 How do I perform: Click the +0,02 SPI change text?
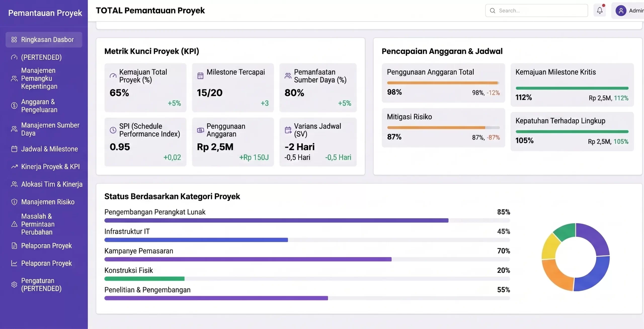coord(172,158)
